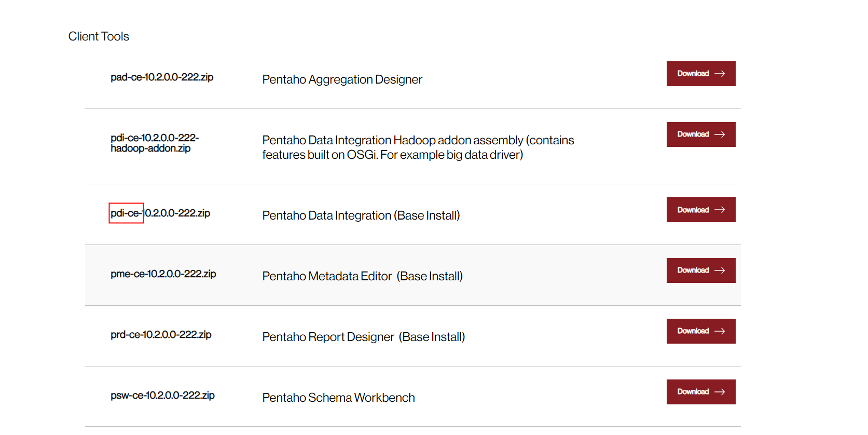Click arrow icon on Data Integration download
This screenshot has height=435, width=868.
pos(720,210)
